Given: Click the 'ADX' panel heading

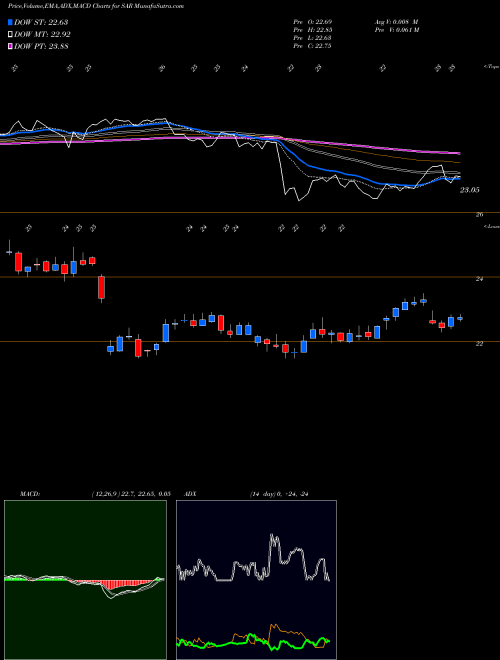Looking at the screenshot, I should point(190,494).
